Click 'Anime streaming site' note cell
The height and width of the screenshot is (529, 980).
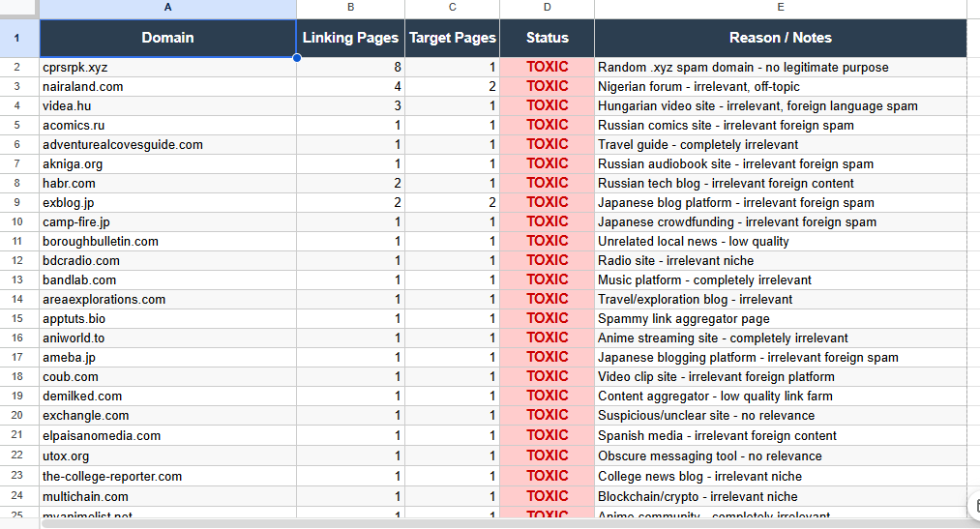(x=781, y=338)
